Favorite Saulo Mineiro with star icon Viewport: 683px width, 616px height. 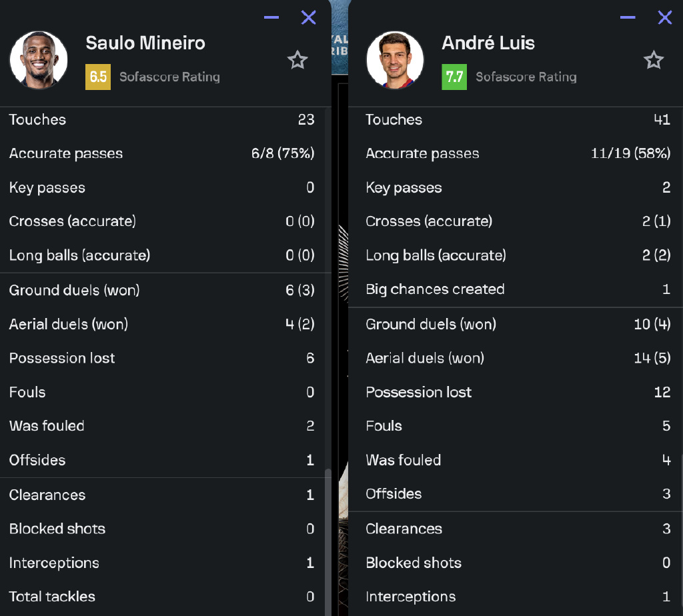[x=297, y=60]
